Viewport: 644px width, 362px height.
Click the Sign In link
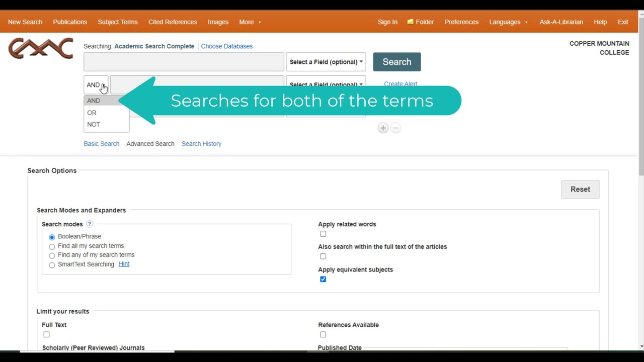point(387,22)
